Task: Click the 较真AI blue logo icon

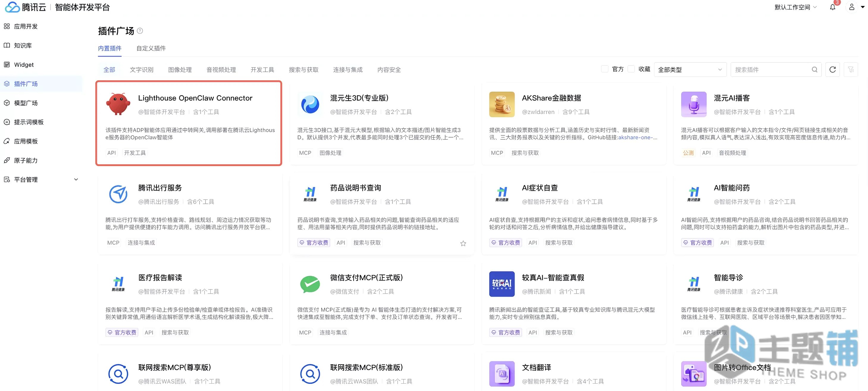Action: point(502,284)
